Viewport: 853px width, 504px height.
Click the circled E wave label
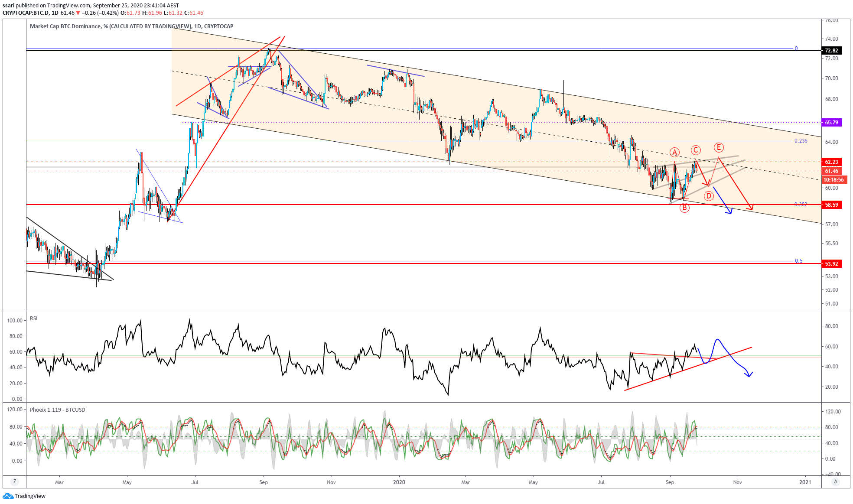719,148
